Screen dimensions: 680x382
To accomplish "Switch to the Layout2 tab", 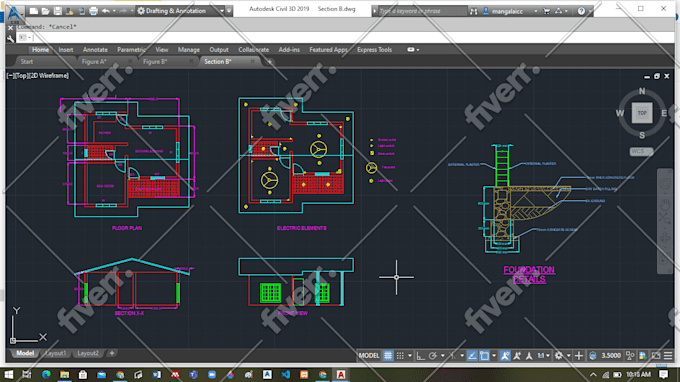I will coord(88,353).
